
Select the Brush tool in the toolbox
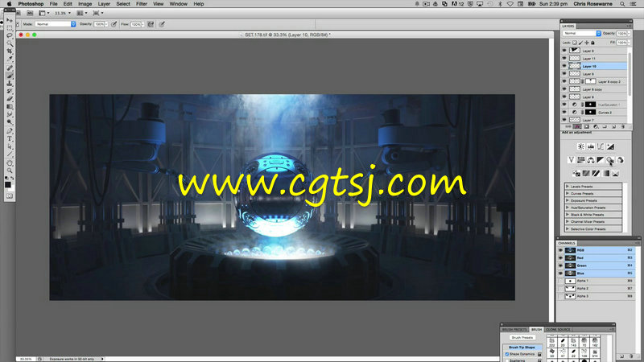point(10,76)
